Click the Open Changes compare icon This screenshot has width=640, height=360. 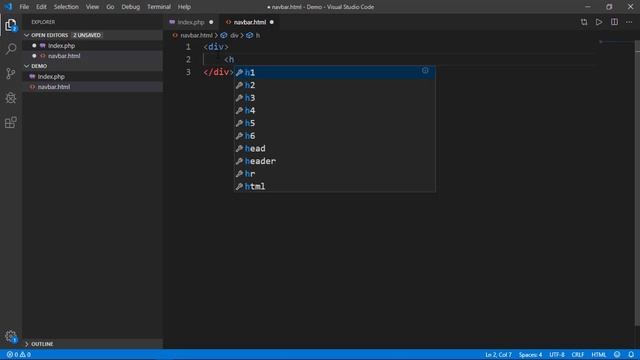[584, 22]
